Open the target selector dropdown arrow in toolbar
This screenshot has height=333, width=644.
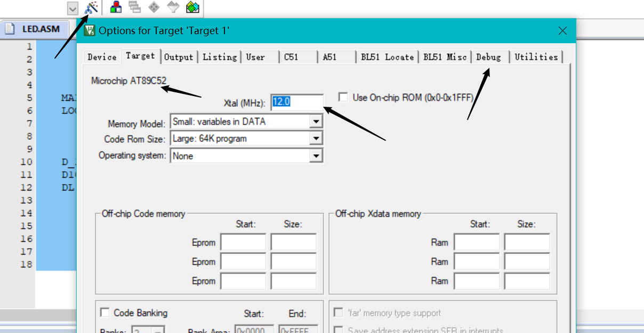[73, 8]
